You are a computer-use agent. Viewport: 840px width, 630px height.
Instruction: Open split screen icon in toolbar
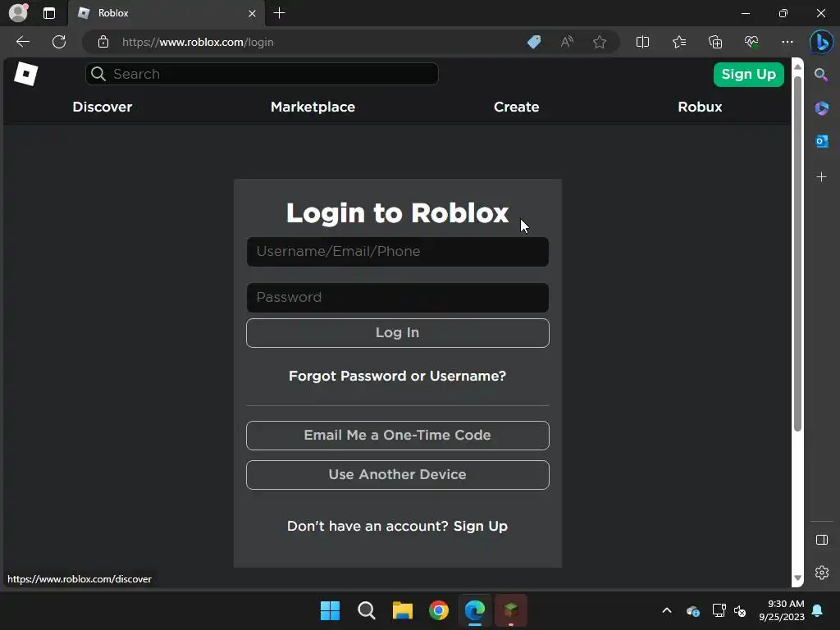[642, 42]
